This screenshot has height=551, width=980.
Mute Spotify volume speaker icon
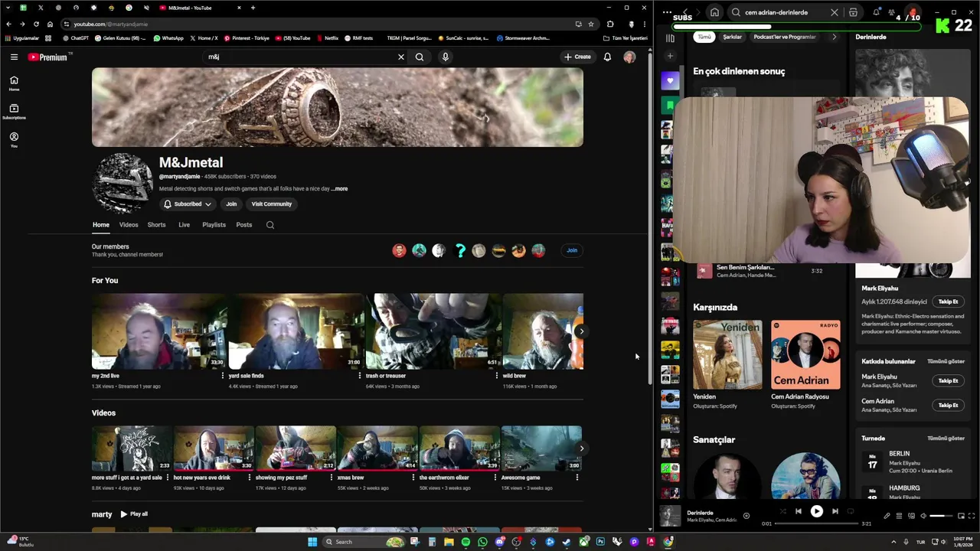point(923,516)
